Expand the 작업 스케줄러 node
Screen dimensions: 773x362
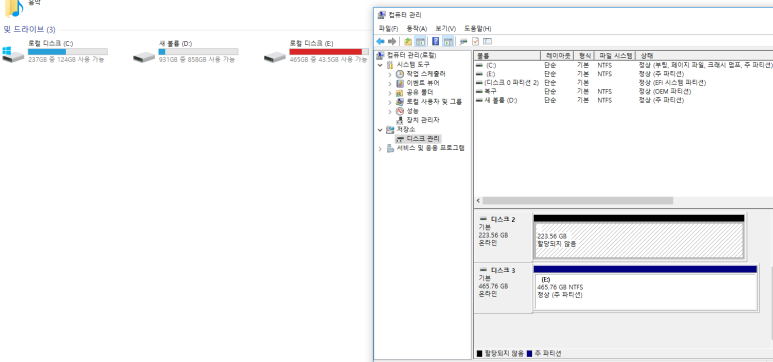pyautogui.click(x=389, y=74)
